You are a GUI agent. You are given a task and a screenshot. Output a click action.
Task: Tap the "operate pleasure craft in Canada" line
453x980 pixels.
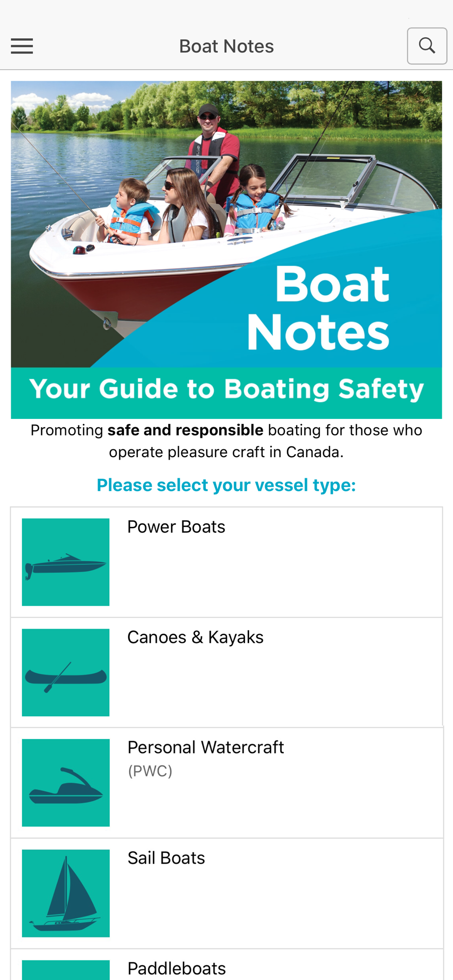(226, 452)
